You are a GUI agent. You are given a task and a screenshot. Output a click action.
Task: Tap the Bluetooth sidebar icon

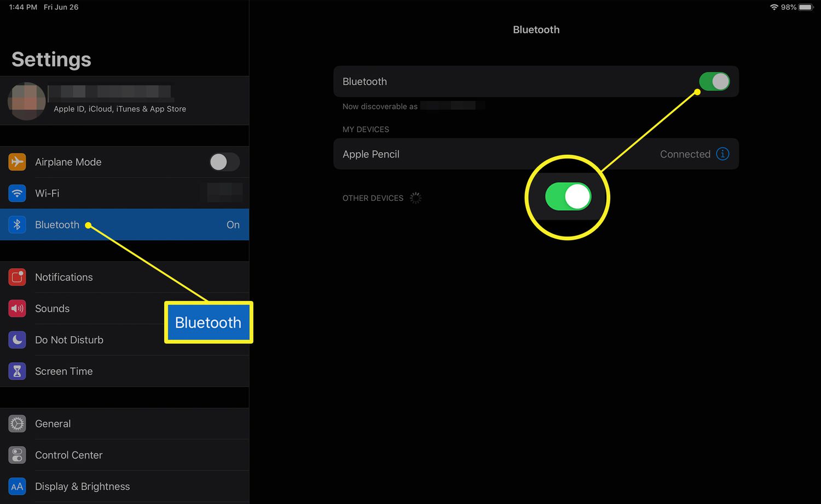click(17, 225)
